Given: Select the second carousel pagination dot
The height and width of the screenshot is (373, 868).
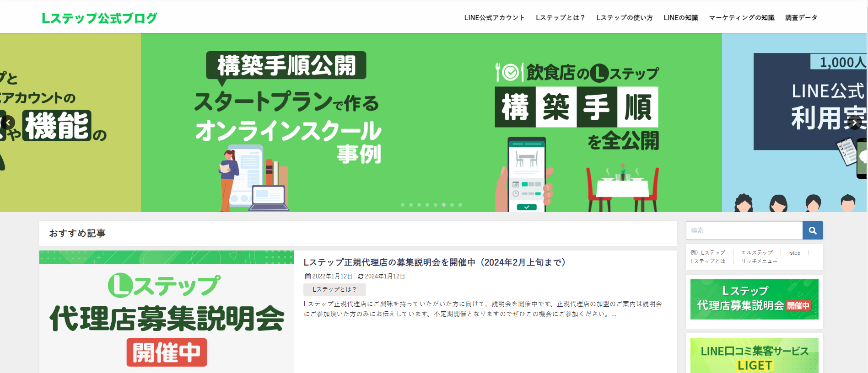Looking at the screenshot, I should tap(411, 205).
